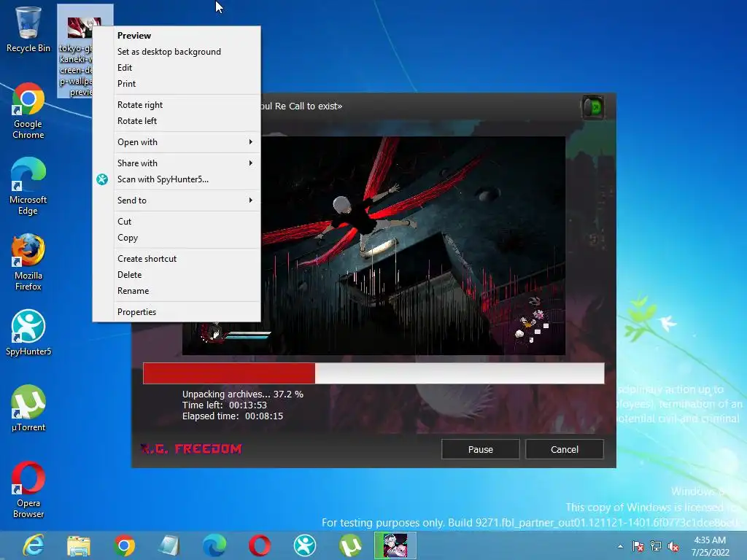The height and width of the screenshot is (560, 747).
Task: Open the Google Chrome desktop shortcut
Action: click(28, 111)
